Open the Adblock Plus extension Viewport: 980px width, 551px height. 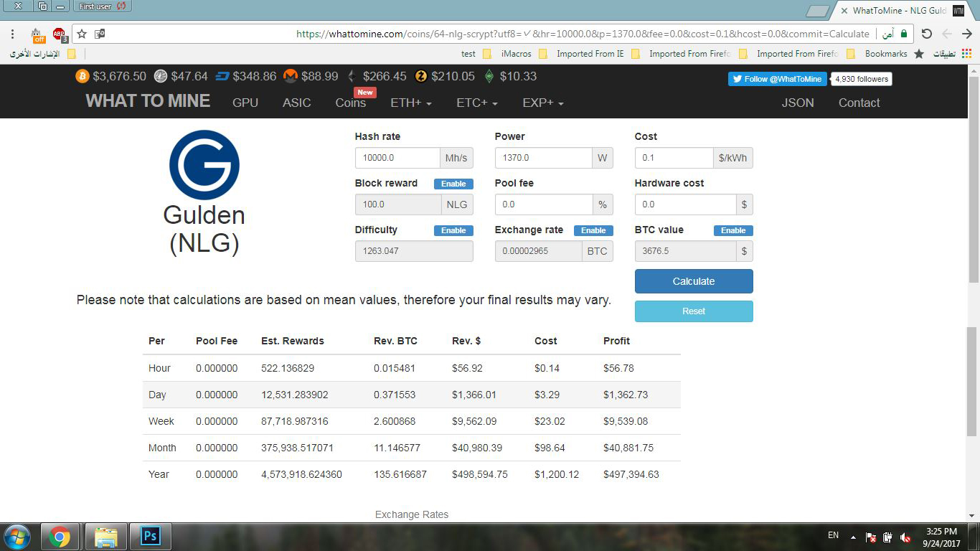pyautogui.click(x=59, y=34)
